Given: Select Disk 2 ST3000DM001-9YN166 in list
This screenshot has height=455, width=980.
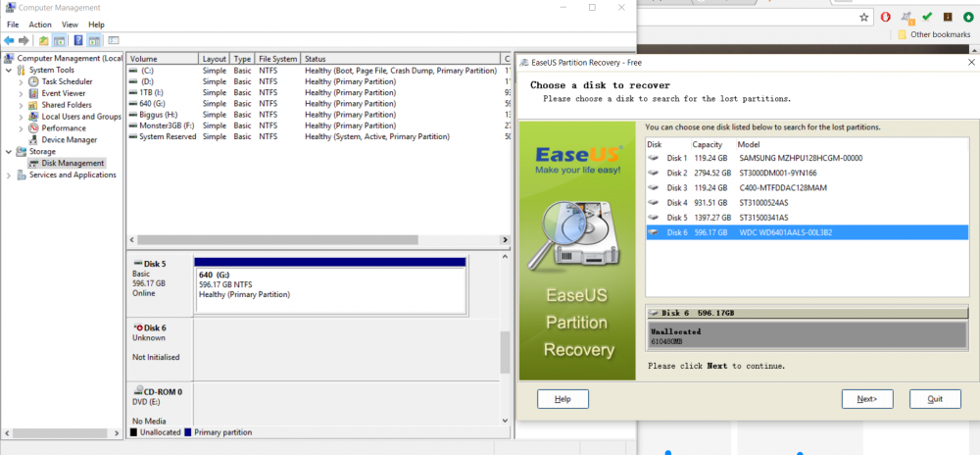Looking at the screenshot, I should (807, 173).
